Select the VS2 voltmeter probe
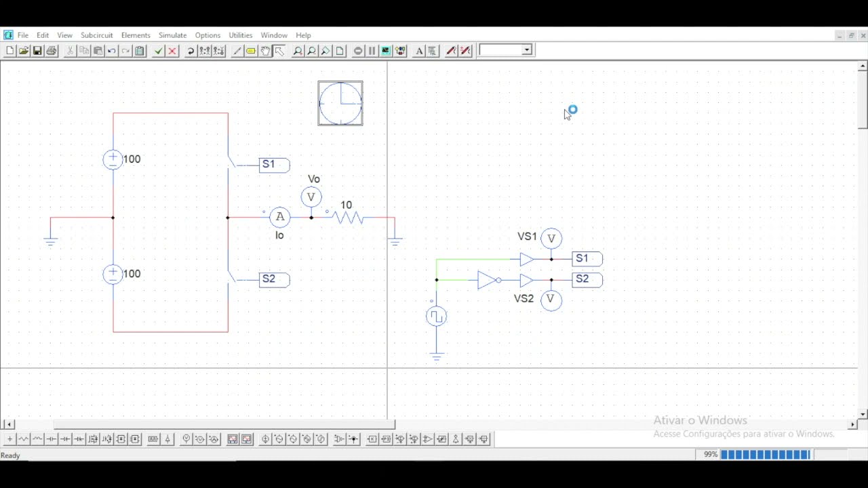The height and width of the screenshot is (488, 868). point(551,300)
